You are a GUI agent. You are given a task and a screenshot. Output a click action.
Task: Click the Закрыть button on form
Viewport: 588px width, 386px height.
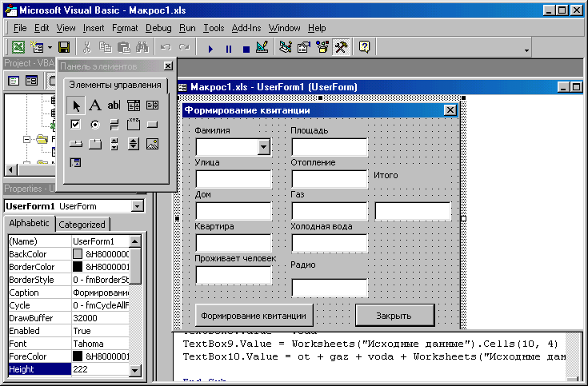[x=394, y=316]
